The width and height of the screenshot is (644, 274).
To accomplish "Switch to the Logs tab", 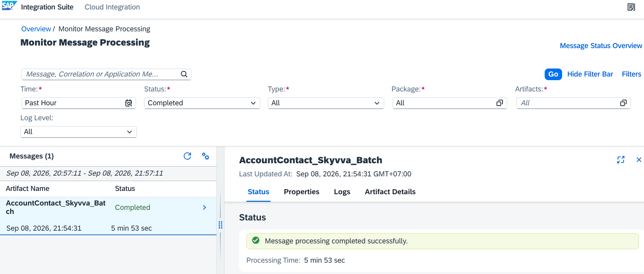I will click(342, 192).
